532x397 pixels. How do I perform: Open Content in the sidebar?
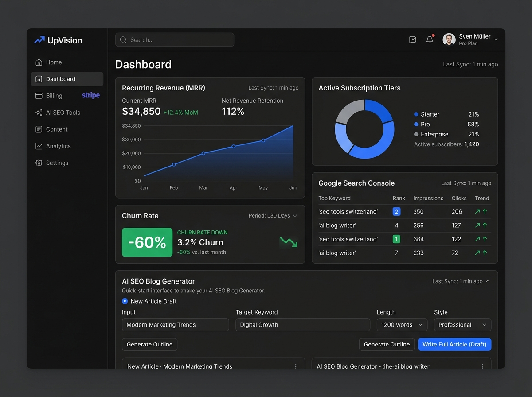pos(67,129)
